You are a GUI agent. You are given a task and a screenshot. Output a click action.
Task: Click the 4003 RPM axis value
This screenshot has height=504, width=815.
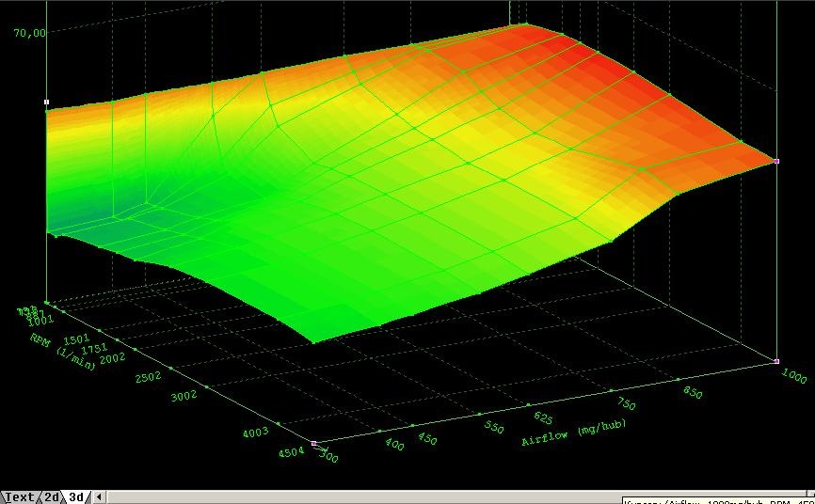pyautogui.click(x=255, y=433)
